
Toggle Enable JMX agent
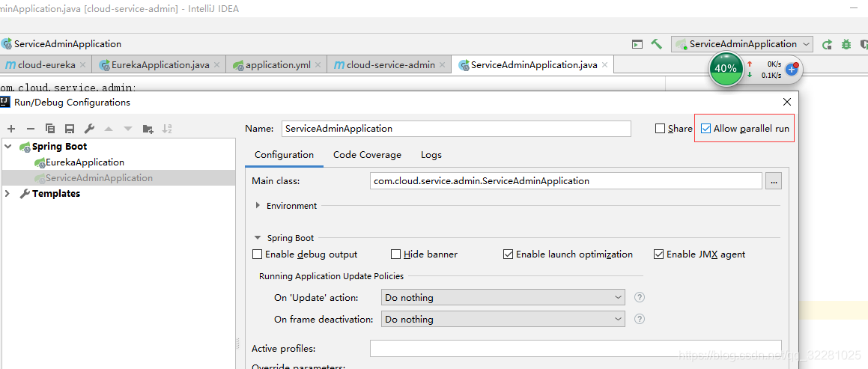pyautogui.click(x=658, y=254)
